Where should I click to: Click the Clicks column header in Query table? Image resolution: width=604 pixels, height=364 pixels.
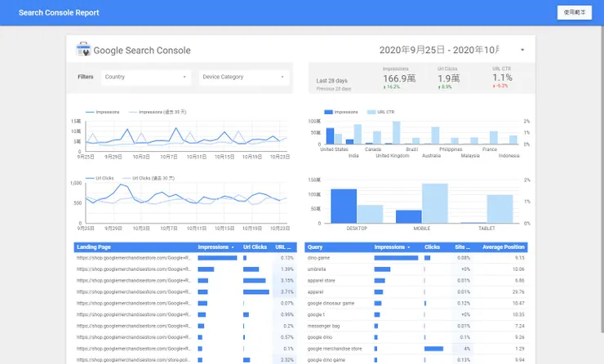[432, 247]
